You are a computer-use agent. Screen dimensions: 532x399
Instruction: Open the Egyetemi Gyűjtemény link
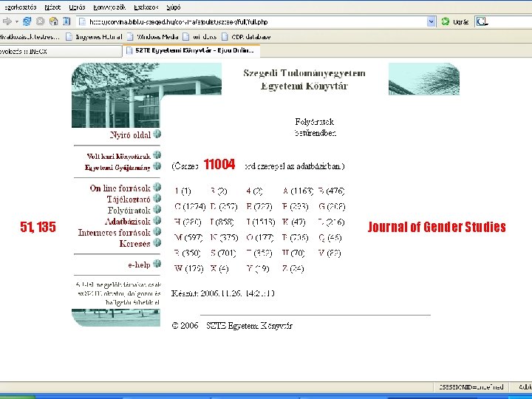pyautogui.click(x=117, y=167)
